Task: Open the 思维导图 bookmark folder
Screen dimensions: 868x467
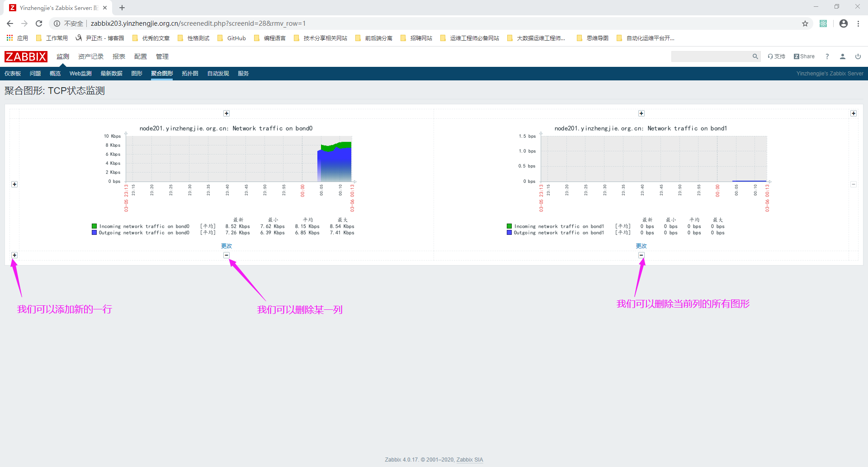Action: (593, 38)
